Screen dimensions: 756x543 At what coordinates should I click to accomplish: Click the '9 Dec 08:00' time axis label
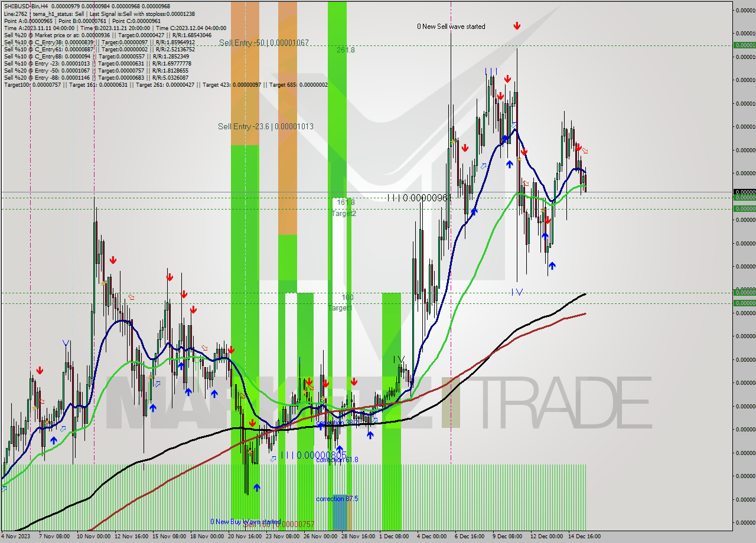click(507, 537)
